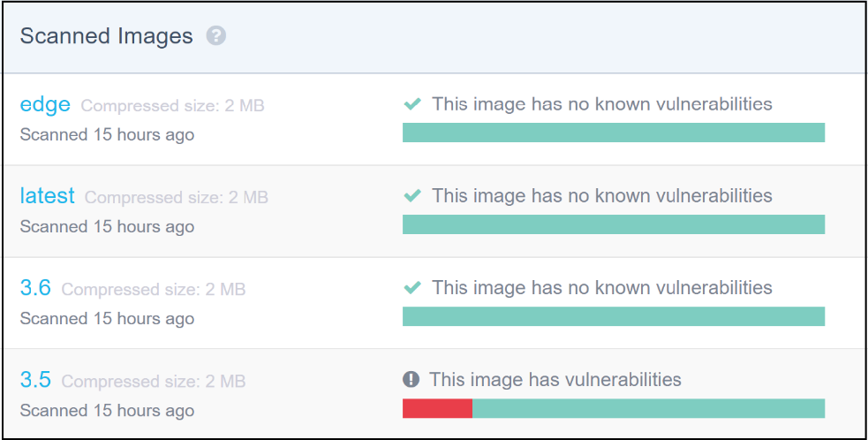Open the edge image tag link
Viewport: 868px width, 440px height.
45,104
